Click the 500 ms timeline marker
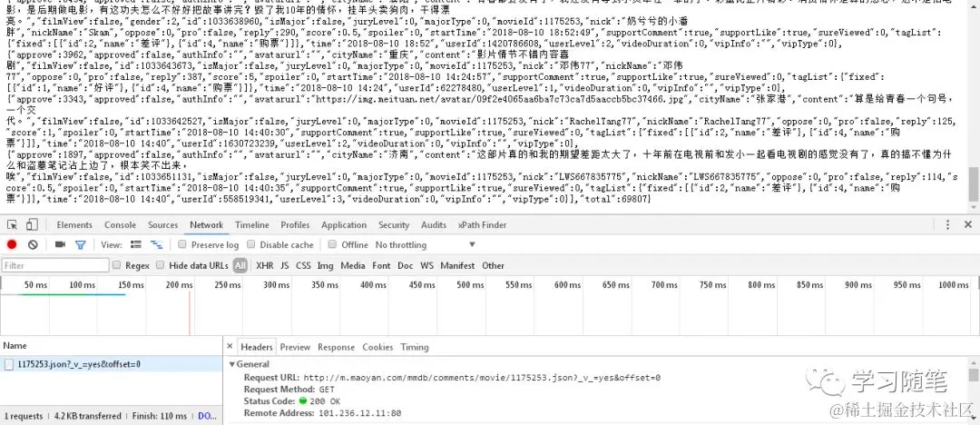Image resolution: width=980 pixels, height=425 pixels. point(470,285)
